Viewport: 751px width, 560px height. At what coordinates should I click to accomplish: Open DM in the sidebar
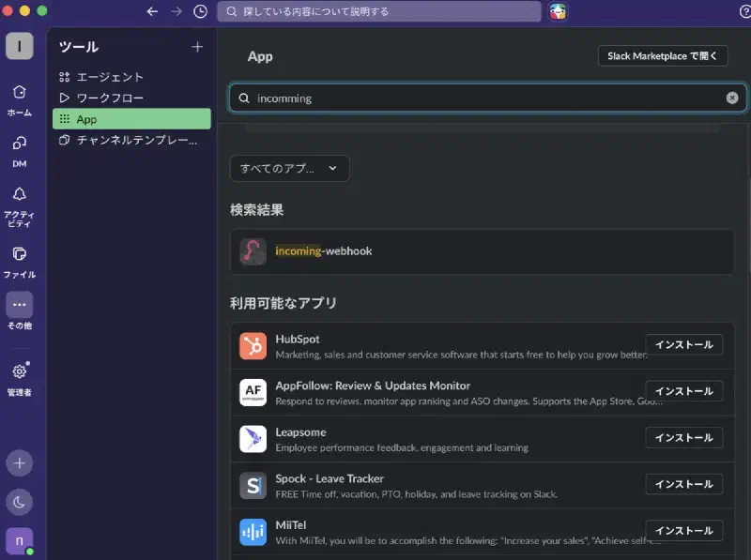tap(19, 151)
